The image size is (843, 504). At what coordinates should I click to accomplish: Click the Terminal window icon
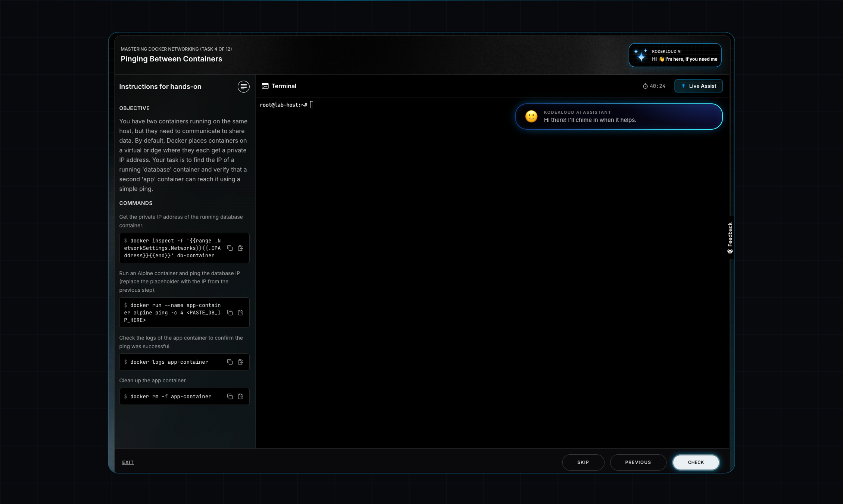[265, 86]
